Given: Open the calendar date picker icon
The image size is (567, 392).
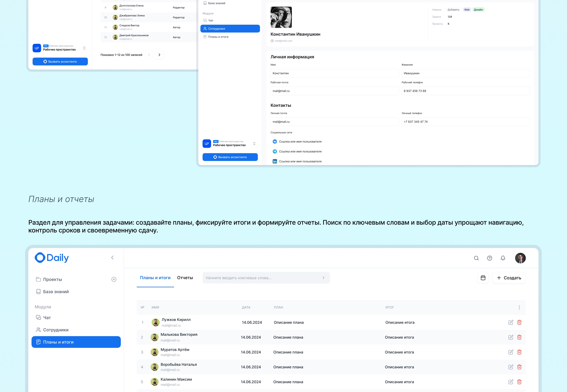Looking at the screenshot, I should tap(483, 278).
